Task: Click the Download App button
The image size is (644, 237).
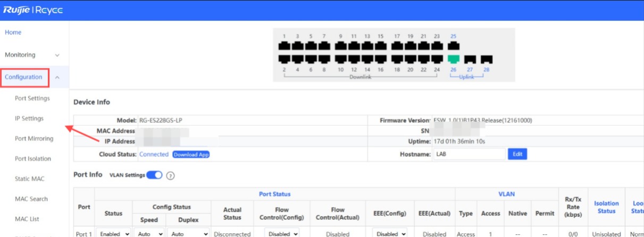Action: point(190,154)
